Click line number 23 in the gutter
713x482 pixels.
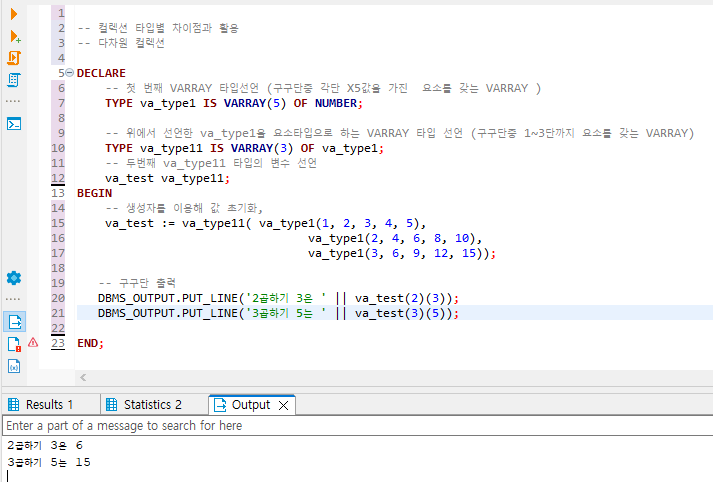pos(58,343)
